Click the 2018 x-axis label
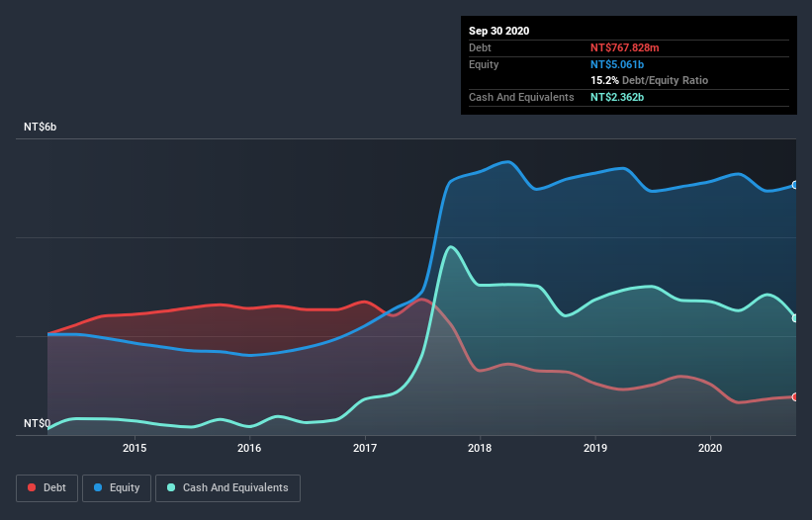This screenshot has width=812, height=520. pos(480,448)
